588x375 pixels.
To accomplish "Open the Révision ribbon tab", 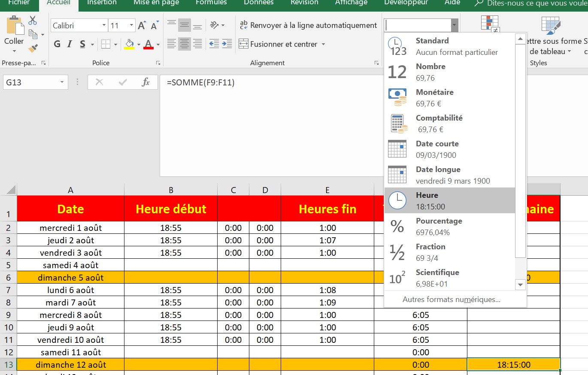I will tap(304, 3).
